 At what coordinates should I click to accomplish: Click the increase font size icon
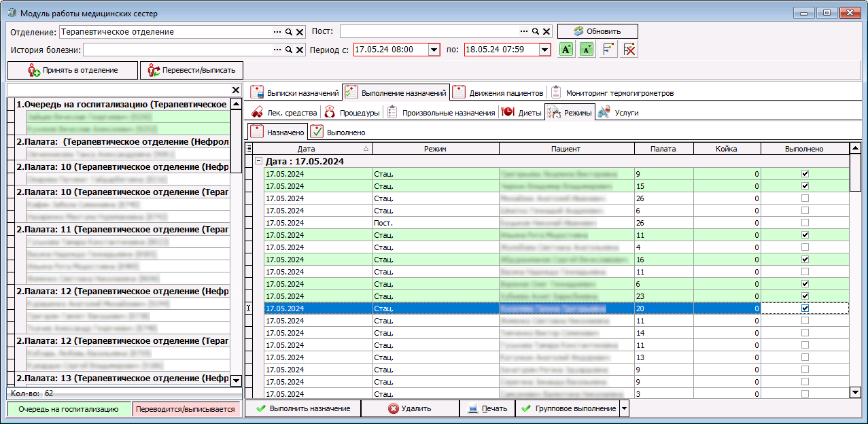566,50
